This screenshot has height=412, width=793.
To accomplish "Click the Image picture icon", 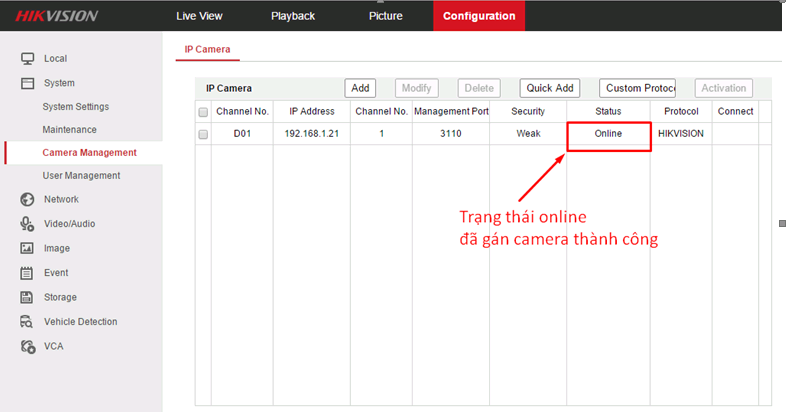I will [x=28, y=248].
